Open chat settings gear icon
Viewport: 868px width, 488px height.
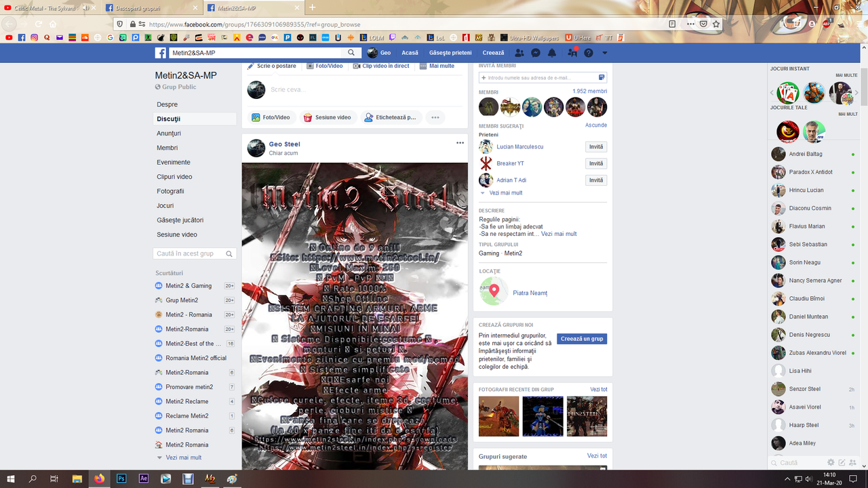(831, 462)
